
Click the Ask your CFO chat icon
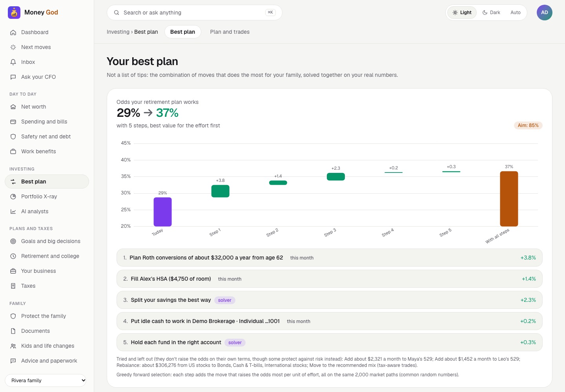click(x=13, y=77)
